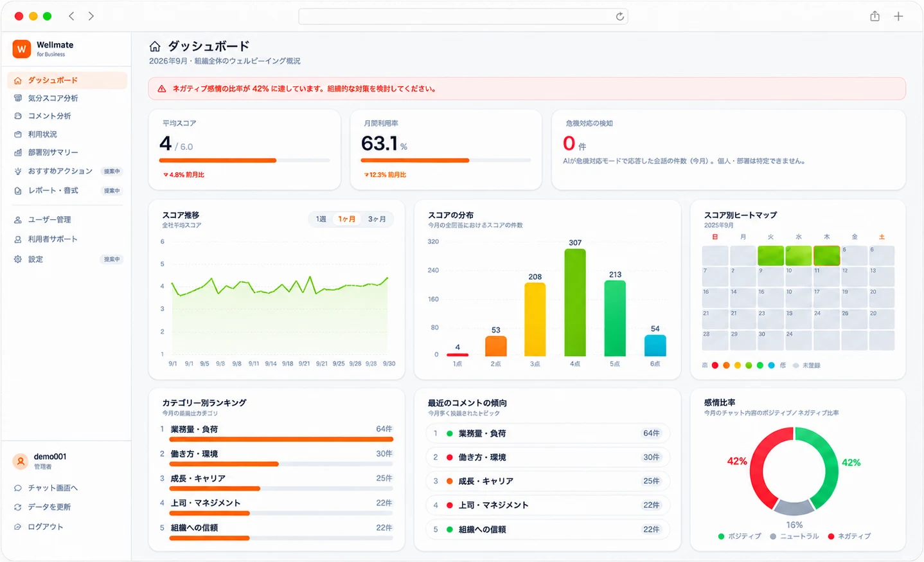This screenshot has height=562, width=924.
Task: Click the 提案中 badge next to 設定
Action: point(112,259)
